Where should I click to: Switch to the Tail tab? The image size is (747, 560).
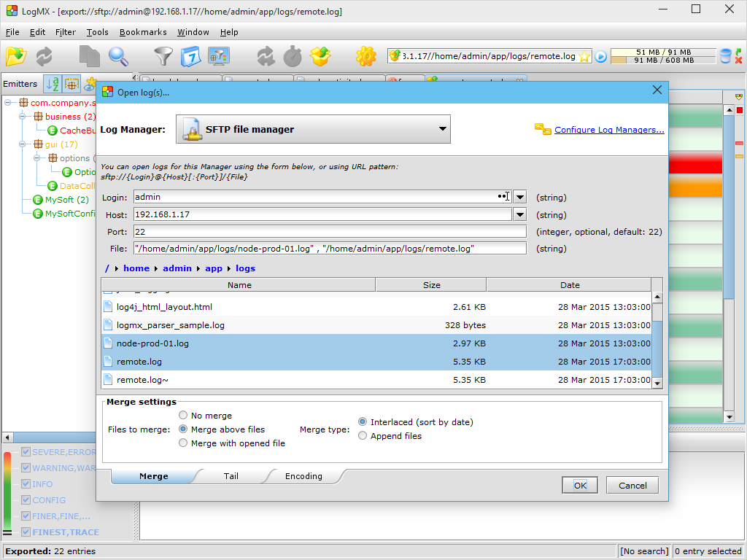coord(231,476)
